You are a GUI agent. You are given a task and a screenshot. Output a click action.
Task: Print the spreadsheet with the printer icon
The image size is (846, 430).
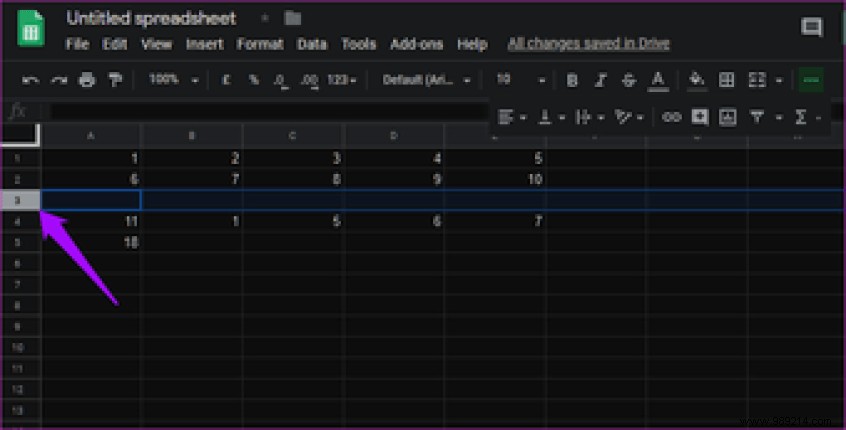pos(87,80)
